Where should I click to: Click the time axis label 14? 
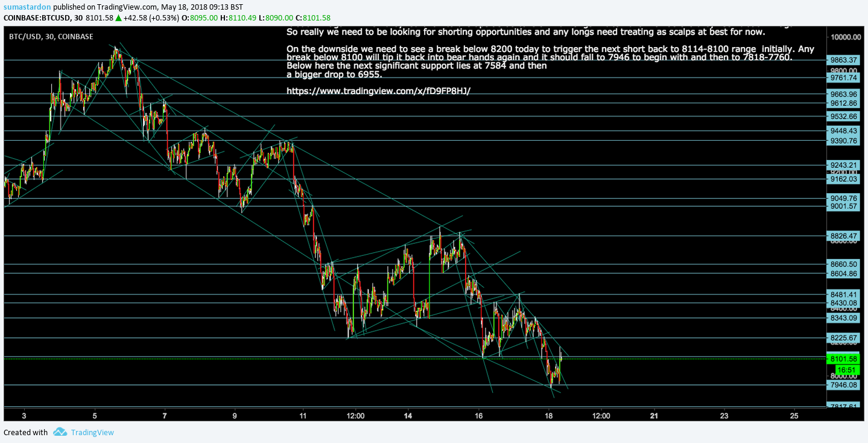(x=408, y=416)
